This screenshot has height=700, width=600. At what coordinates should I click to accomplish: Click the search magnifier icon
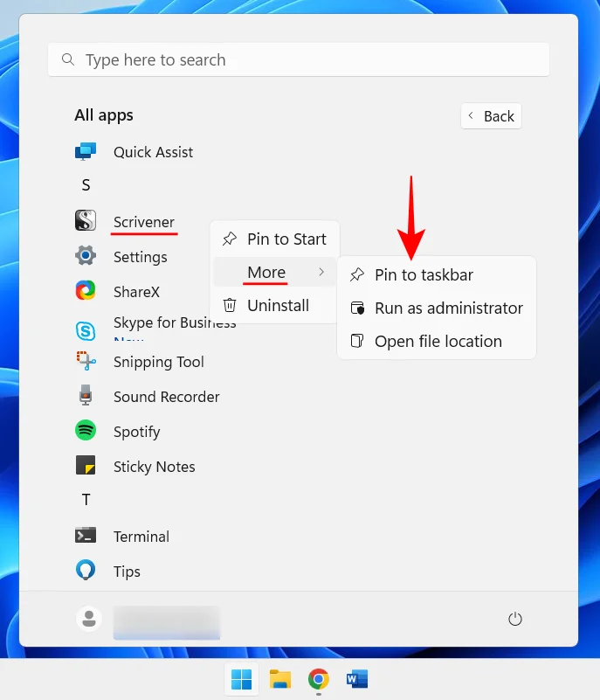point(68,59)
